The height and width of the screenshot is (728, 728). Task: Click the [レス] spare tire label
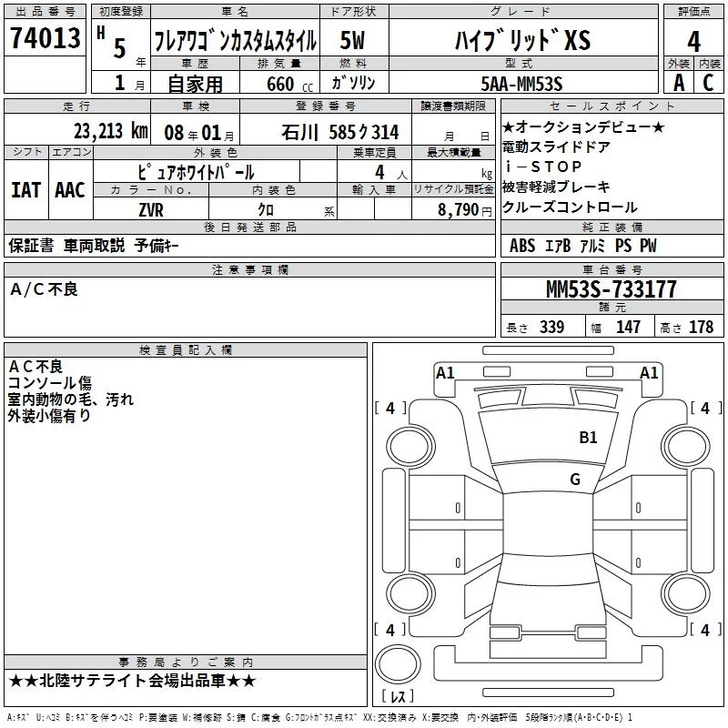(x=398, y=696)
